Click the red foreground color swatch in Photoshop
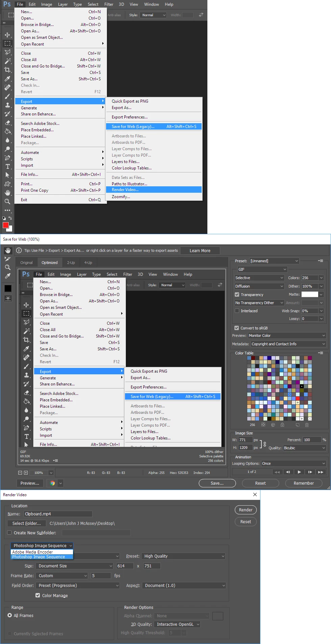331x644 pixels. pos(5,225)
